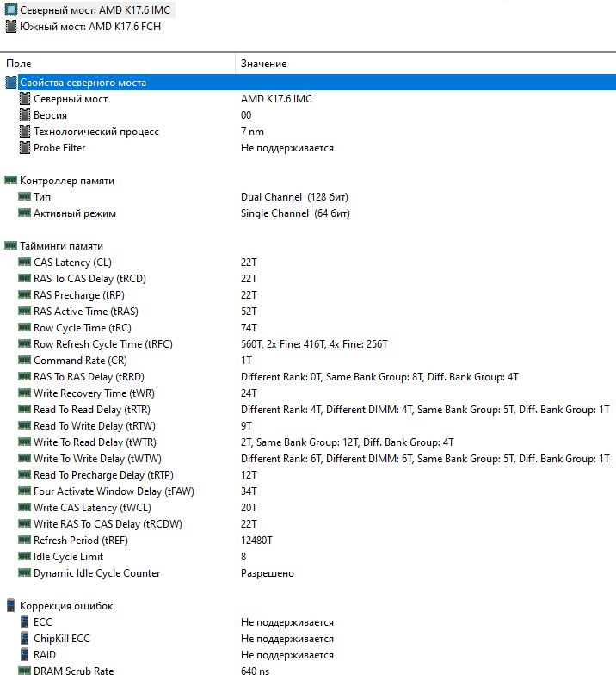Select the Write RAS To CAS Delay (tRCDW) field

108,524
